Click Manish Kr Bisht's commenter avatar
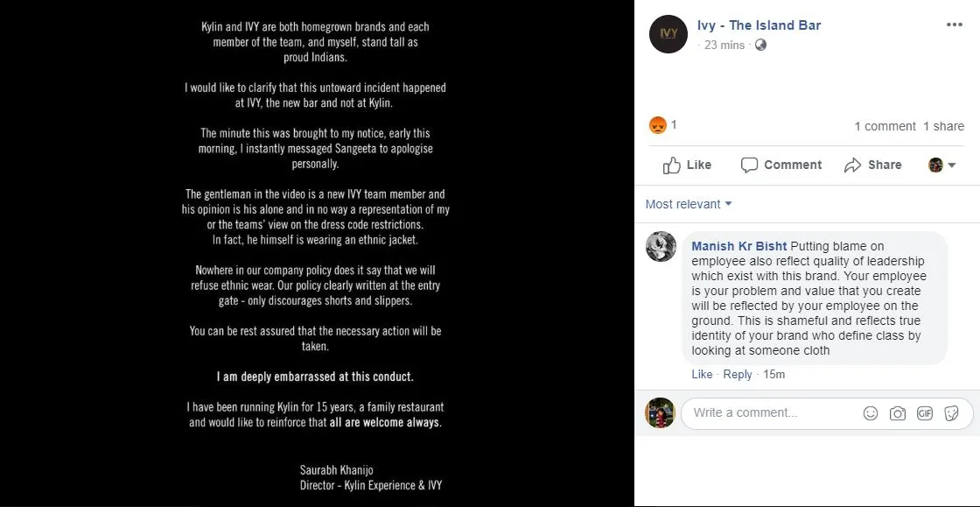980x507 pixels. 661,247
